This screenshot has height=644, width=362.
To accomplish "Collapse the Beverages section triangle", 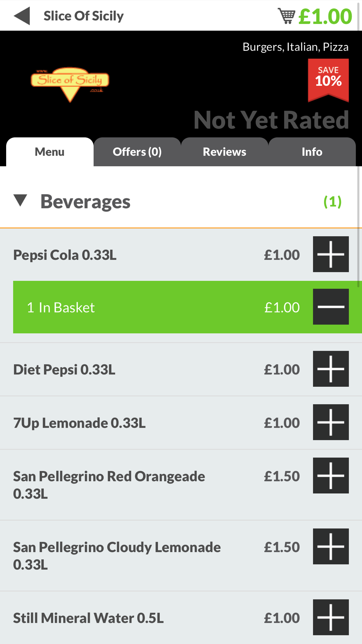I will (x=21, y=200).
